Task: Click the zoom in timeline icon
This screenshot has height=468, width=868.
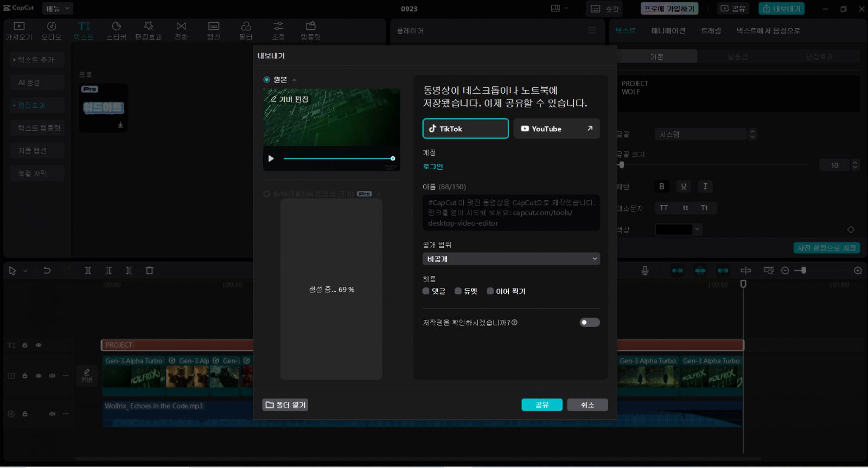Action: click(x=858, y=271)
